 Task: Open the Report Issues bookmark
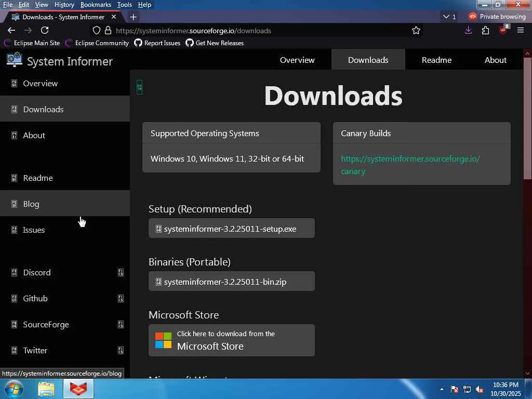click(x=157, y=43)
